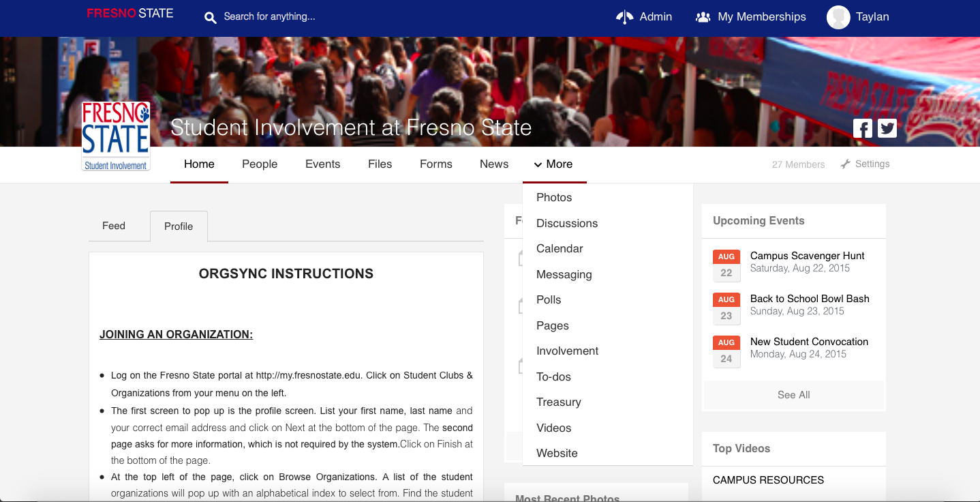This screenshot has width=980, height=502.
Task: Click the My Memberships people icon
Action: pos(703,17)
